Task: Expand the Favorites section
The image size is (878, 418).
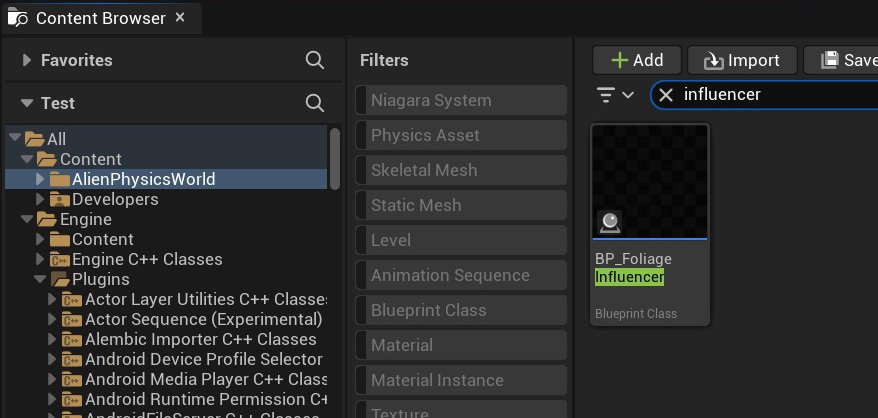Action: [26, 61]
